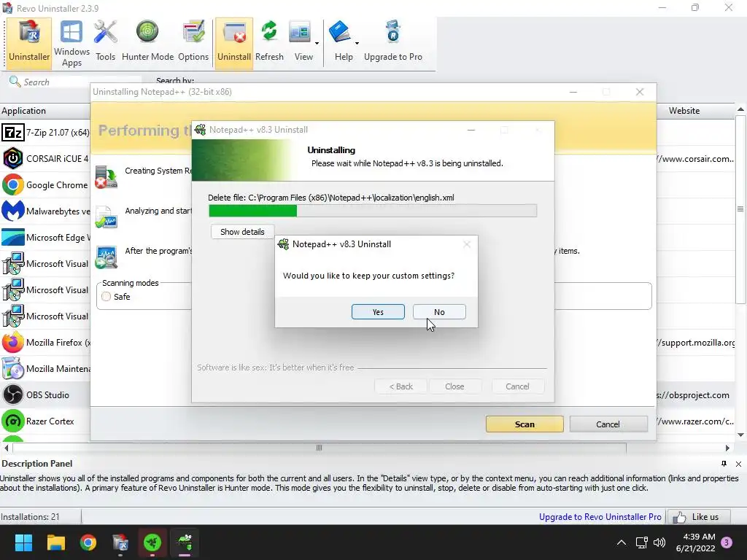Choose No in custom settings prompt
The image size is (747, 560).
[x=439, y=312]
